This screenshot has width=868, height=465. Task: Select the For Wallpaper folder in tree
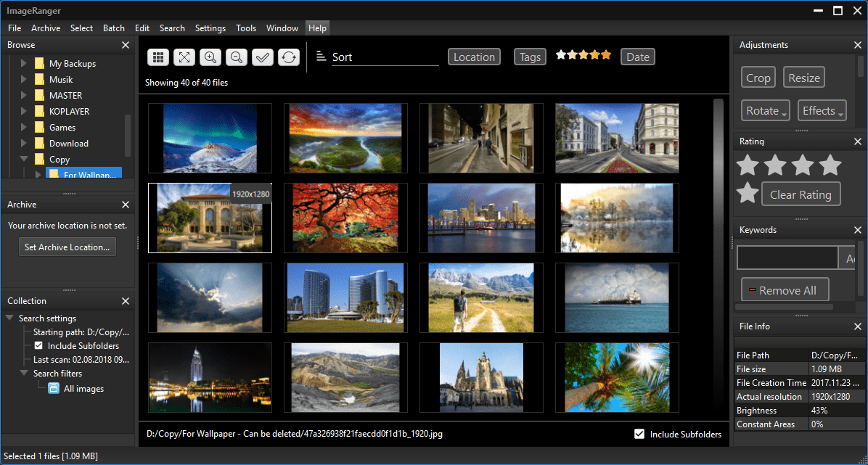pos(83,175)
